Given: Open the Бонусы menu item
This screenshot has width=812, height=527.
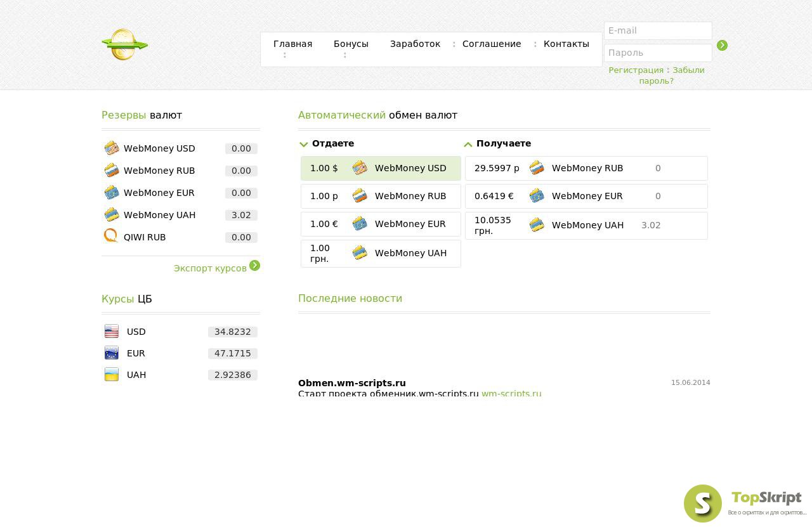Looking at the screenshot, I should click(x=351, y=44).
